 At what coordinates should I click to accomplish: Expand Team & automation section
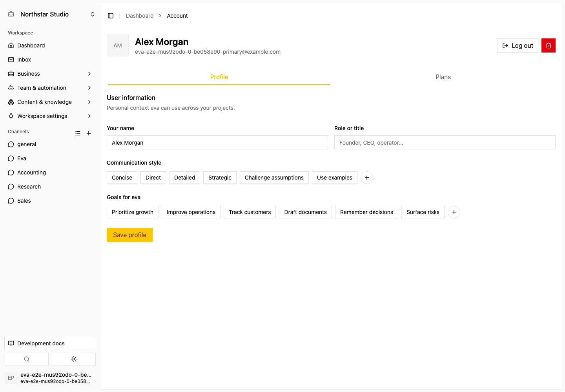point(50,88)
